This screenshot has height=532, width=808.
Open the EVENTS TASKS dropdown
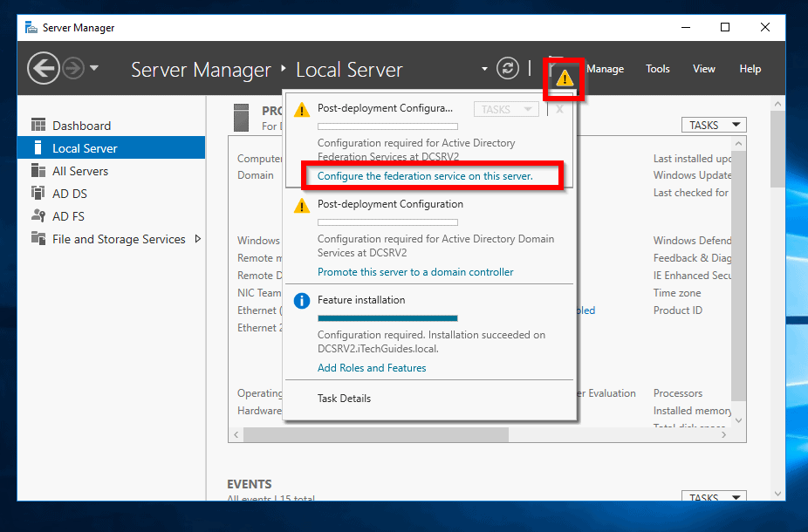point(713,496)
